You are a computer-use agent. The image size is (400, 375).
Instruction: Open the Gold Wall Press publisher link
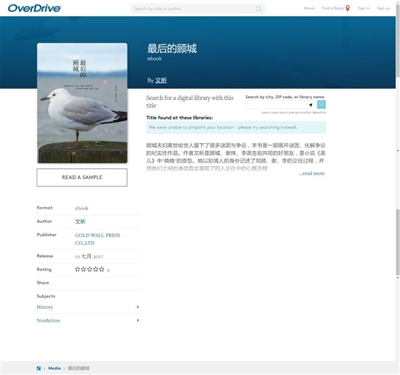coord(97,239)
